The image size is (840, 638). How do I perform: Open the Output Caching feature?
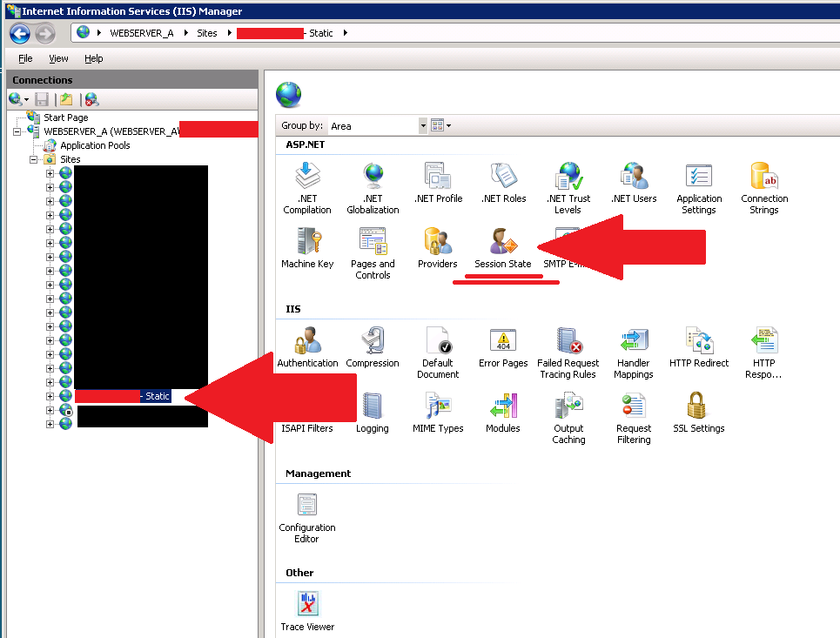point(569,418)
